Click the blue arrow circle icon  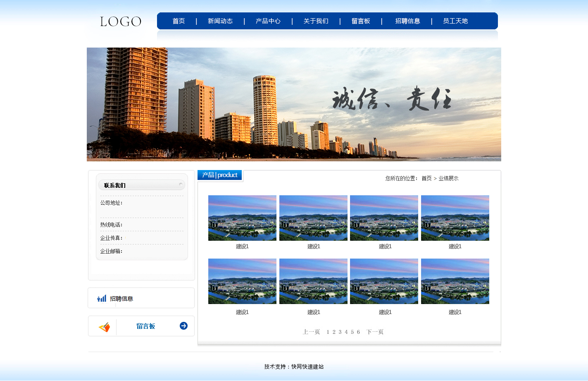tap(183, 326)
